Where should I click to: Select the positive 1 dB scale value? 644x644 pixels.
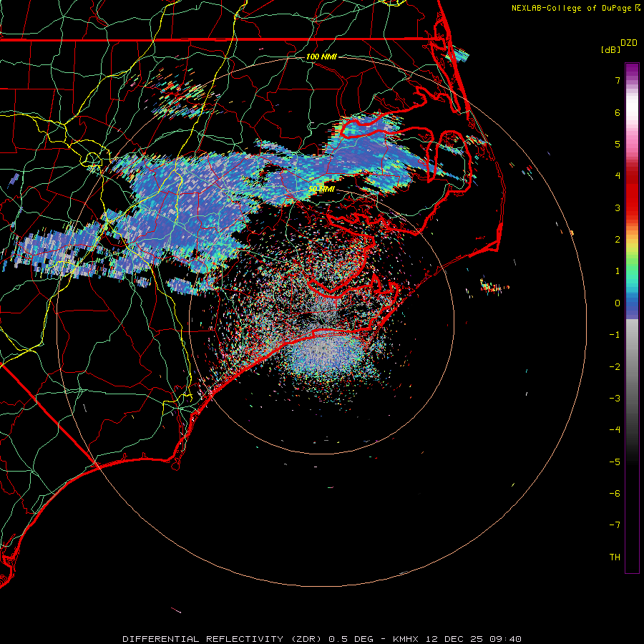(618, 271)
